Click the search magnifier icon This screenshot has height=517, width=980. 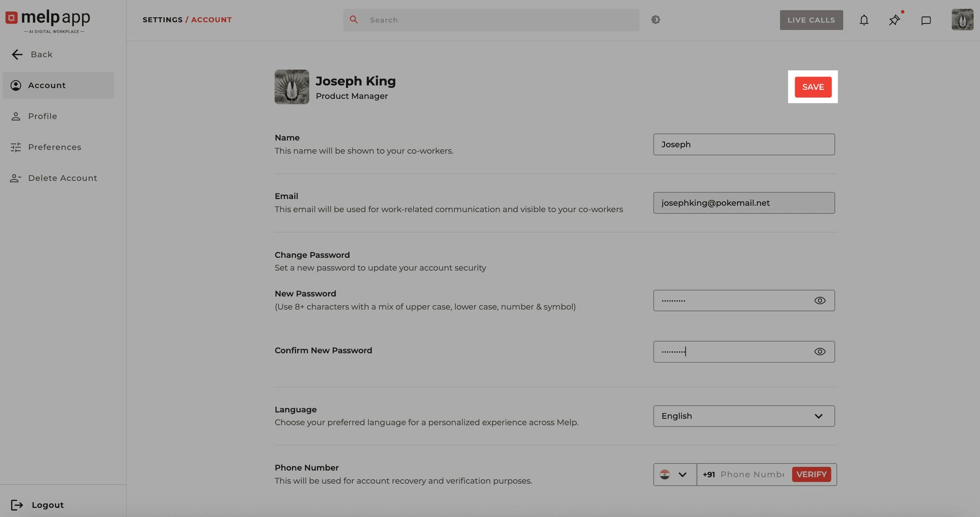point(354,19)
